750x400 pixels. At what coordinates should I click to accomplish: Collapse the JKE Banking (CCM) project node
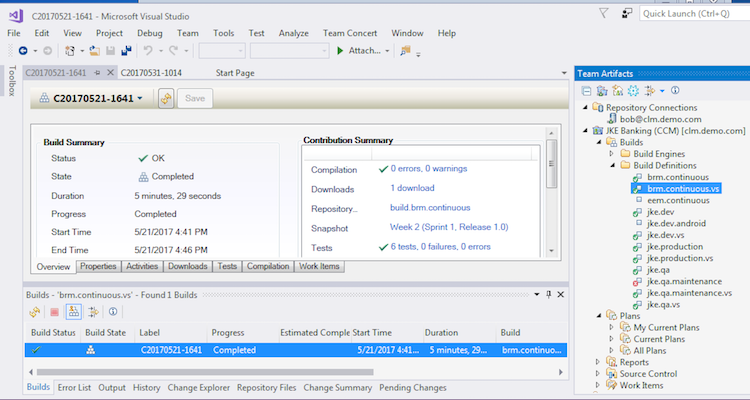585,131
